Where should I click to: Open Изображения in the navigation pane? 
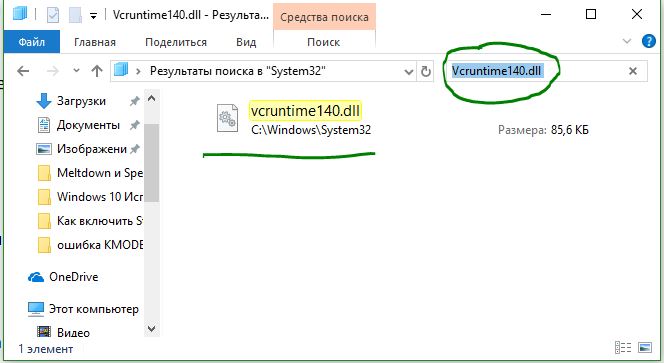point(92,149)
